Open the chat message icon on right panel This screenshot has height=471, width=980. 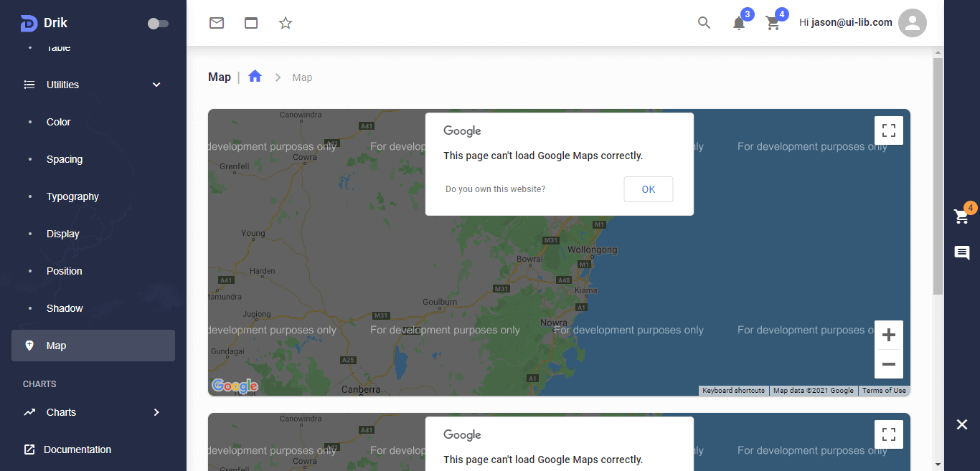point(962,252)
